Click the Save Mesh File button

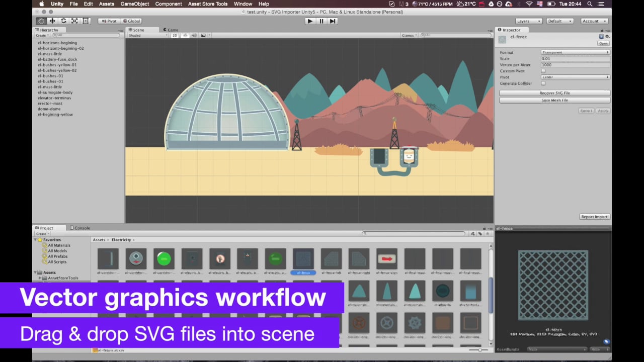[x=554, y=100]
